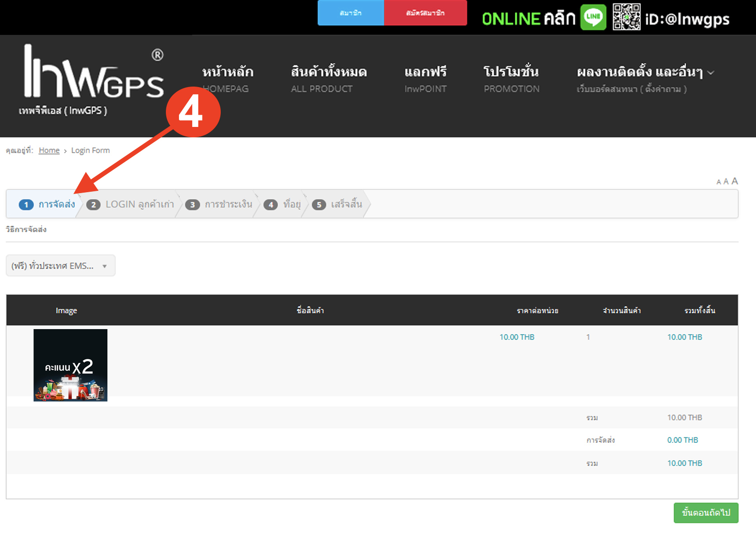Click the คะแนน X2 product thumbnail
756x534 pixels.
pos(70,365)
